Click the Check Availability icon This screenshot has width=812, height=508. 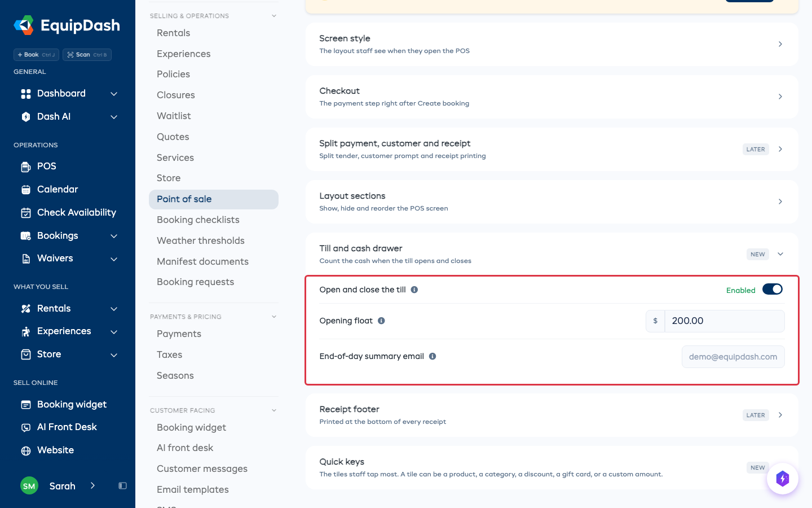pyautogui.click(x=26, y=213)
